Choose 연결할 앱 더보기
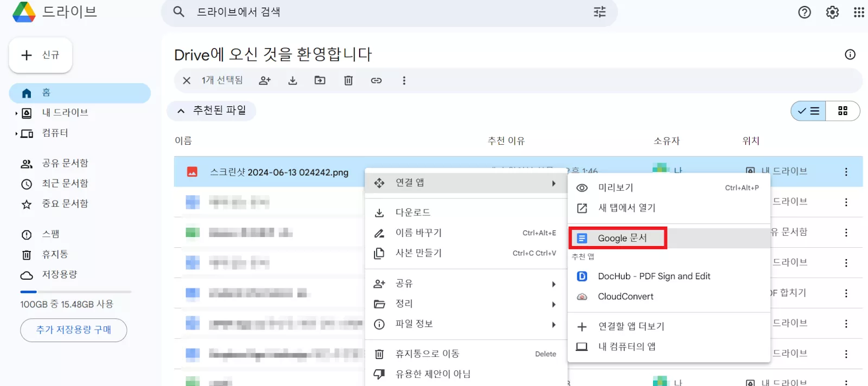The image size is (868, 386). coord(669,326)
